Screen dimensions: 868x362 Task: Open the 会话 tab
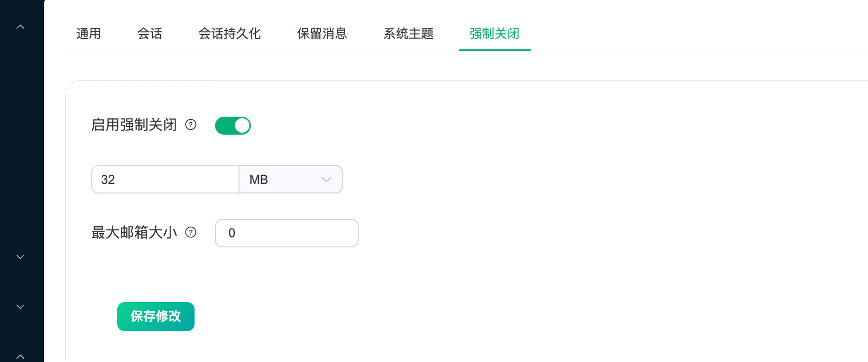150,33
